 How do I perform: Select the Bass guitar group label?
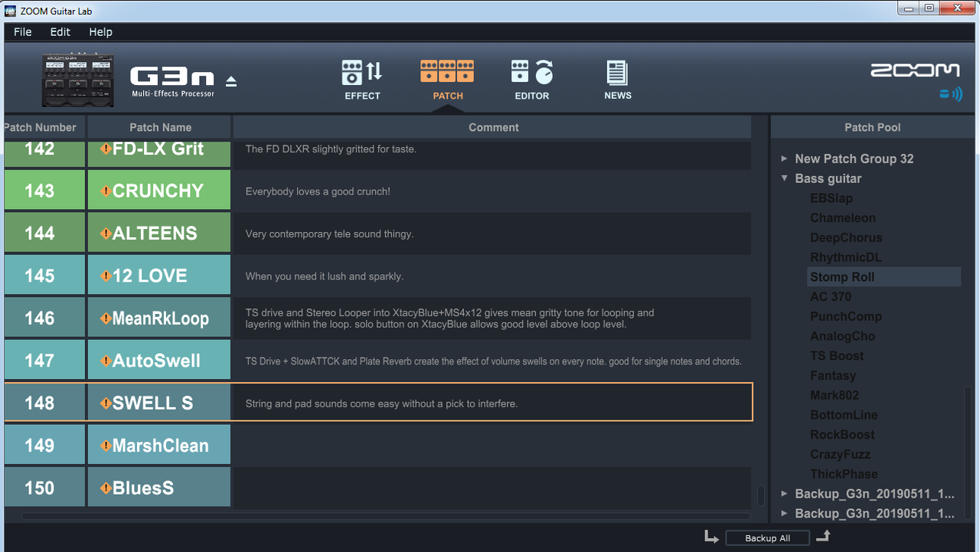[x=828, y=178]
